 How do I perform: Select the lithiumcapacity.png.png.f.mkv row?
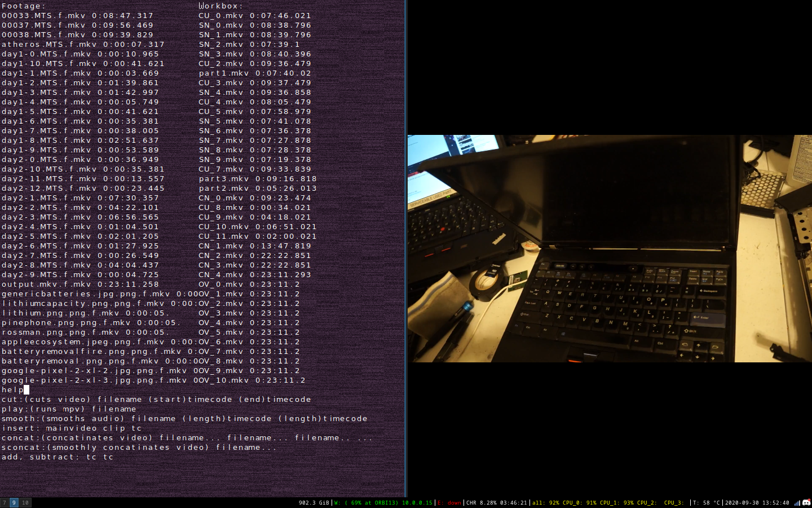(99, 304)
